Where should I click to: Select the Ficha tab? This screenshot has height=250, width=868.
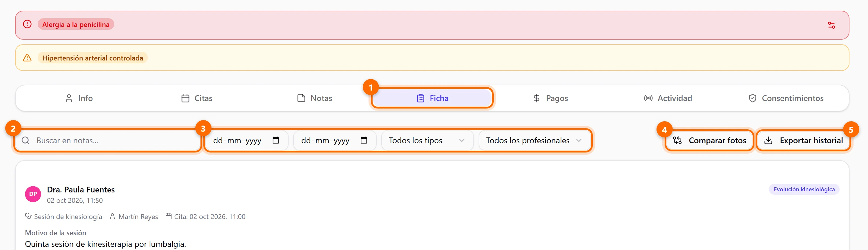432,98
